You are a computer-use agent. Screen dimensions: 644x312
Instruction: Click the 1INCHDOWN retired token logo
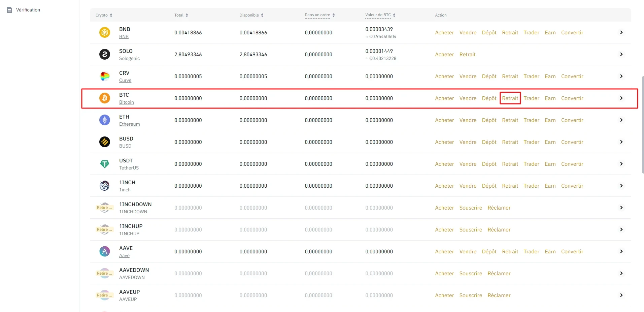105,208
